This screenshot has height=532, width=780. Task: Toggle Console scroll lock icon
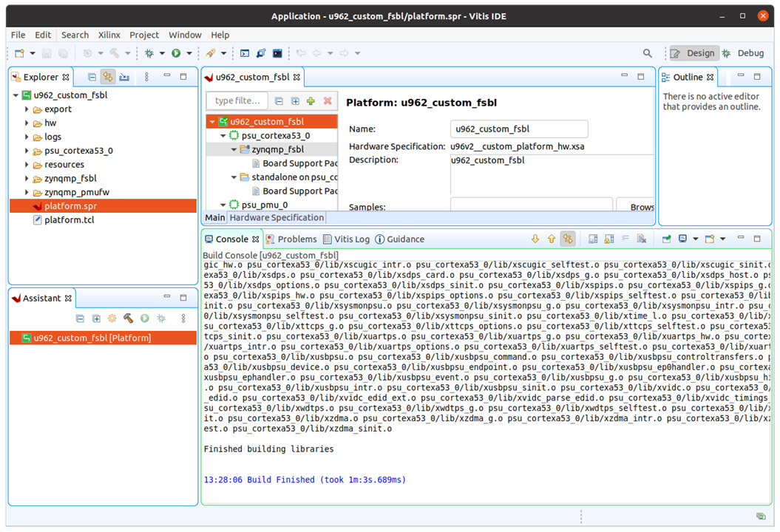pos(609,239)
